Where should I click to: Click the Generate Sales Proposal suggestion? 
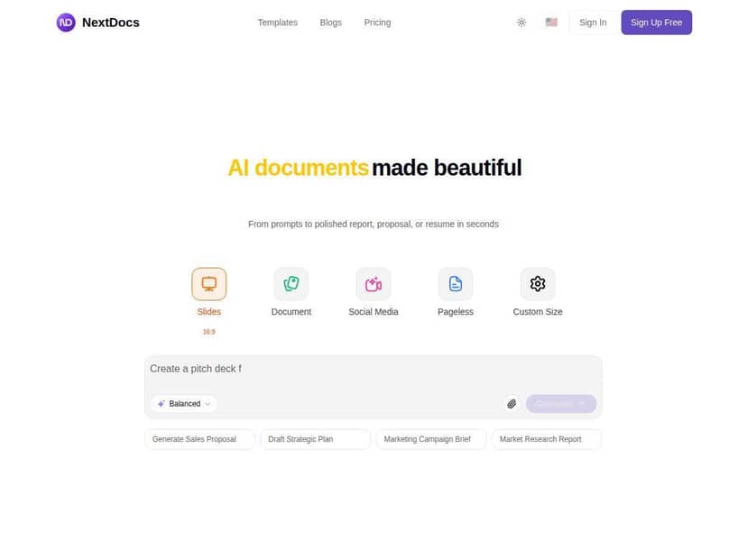[x=199, y=439]
